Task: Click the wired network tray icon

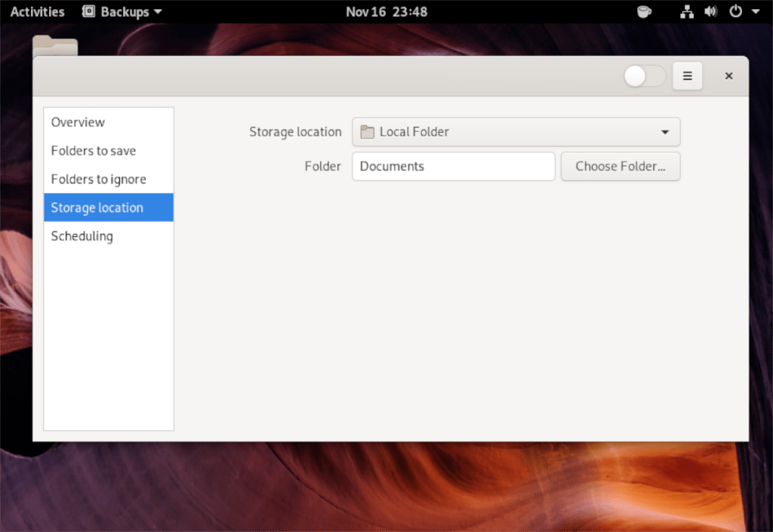Action: (x=686, y=11)
